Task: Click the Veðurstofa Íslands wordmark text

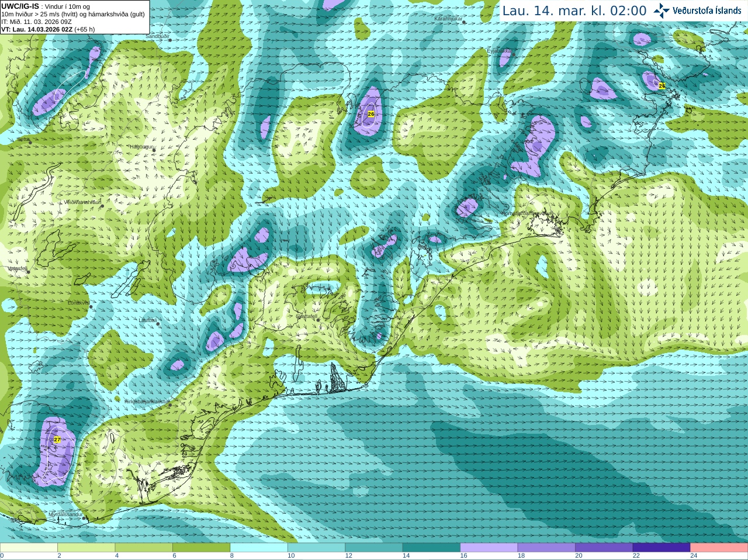Action: (x=707, y=11)
